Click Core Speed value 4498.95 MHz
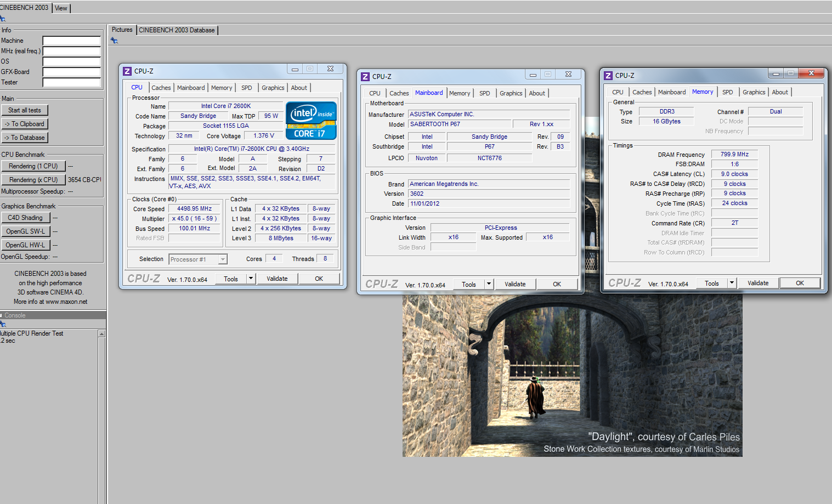Viewport: 832px width, 504px height. pos(195,209)
